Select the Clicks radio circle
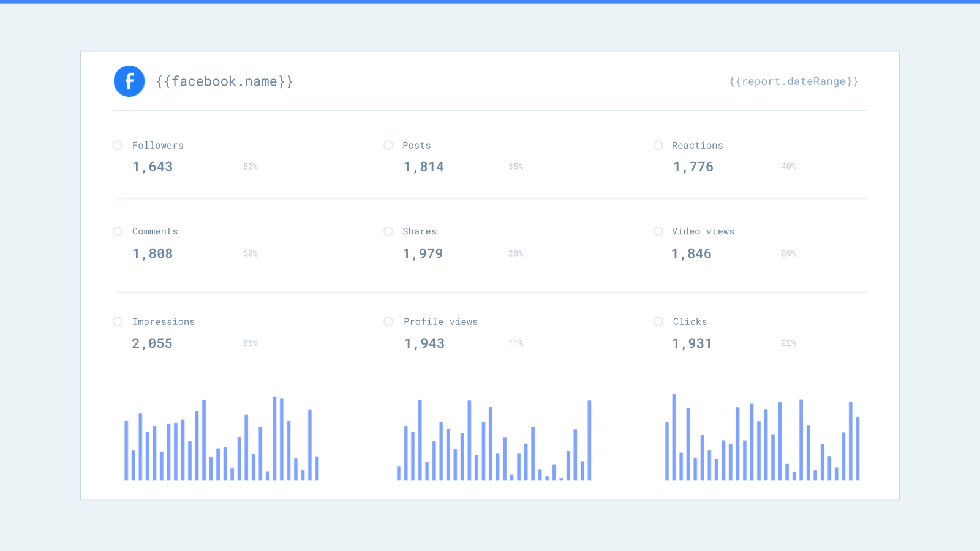Viewport: 980px width, 551px height. (658, 321)
